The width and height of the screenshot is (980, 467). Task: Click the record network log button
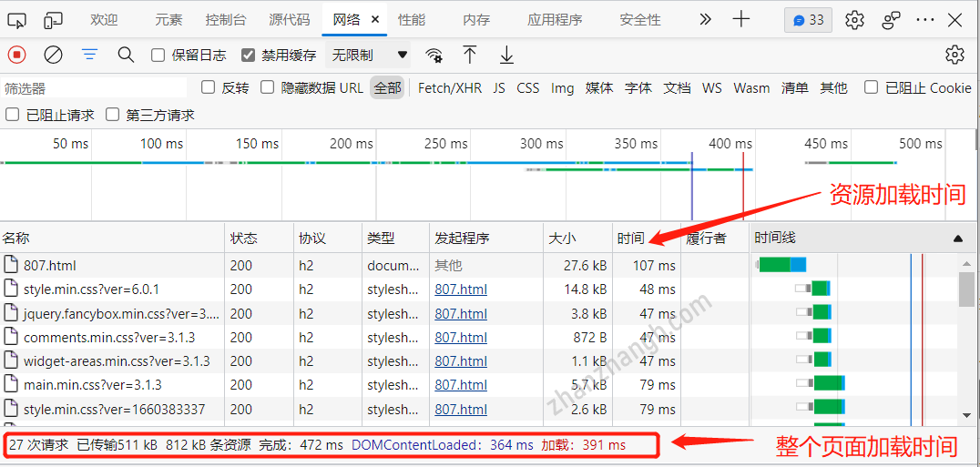pos(17,55)
